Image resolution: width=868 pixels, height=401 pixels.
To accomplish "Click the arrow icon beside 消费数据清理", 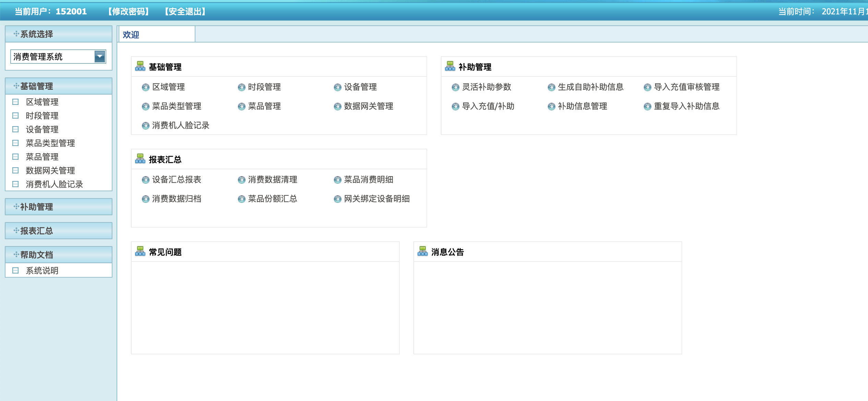I will tap(241, 180).
